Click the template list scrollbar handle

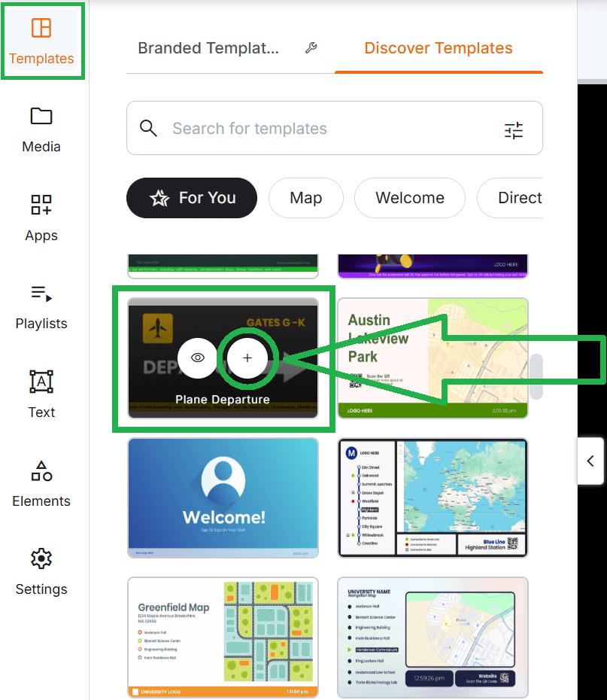(536, 377)
